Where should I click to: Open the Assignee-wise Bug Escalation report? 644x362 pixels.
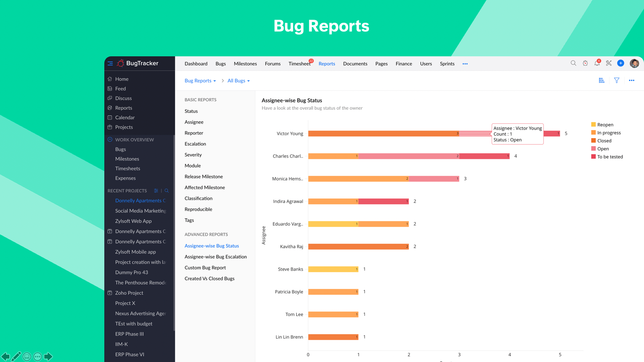tap(216, 256)
